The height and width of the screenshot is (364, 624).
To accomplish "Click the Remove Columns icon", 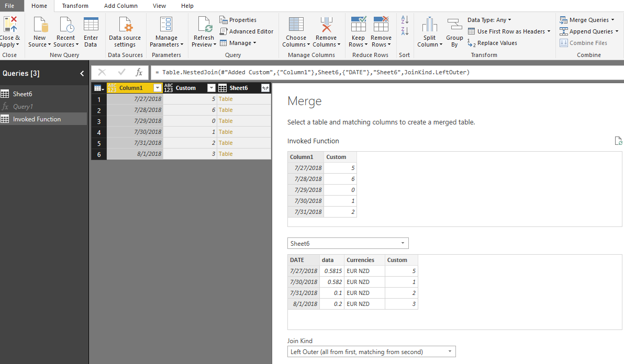I will click(x=326, y=24).
